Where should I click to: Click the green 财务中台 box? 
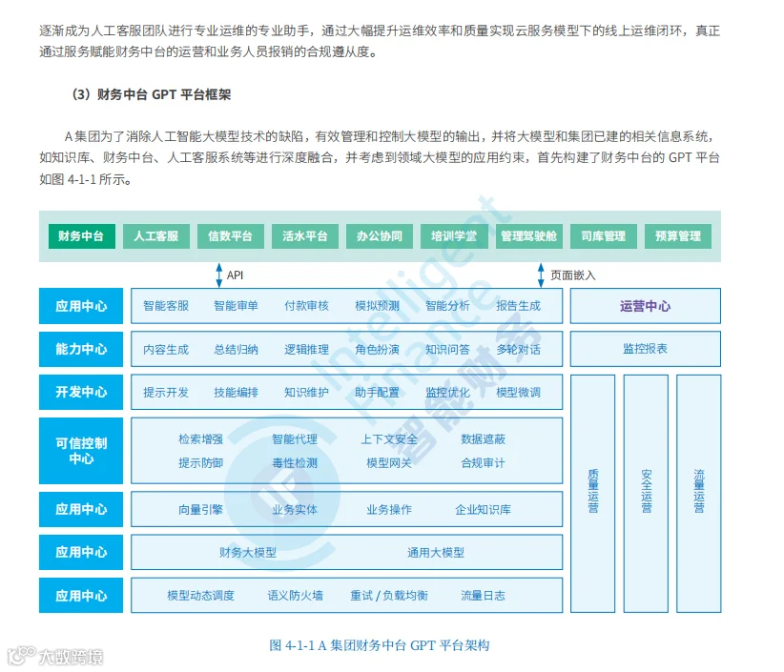(x=81, y=235)
